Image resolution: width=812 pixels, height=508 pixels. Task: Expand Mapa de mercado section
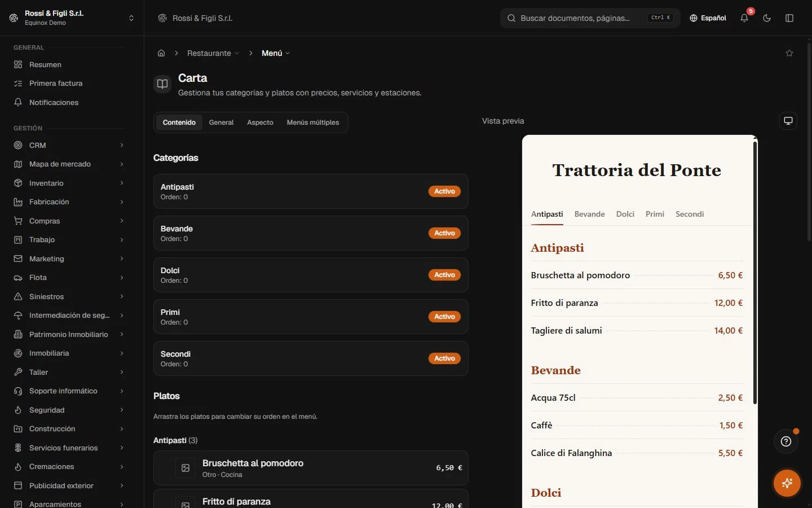click(69, 164)
